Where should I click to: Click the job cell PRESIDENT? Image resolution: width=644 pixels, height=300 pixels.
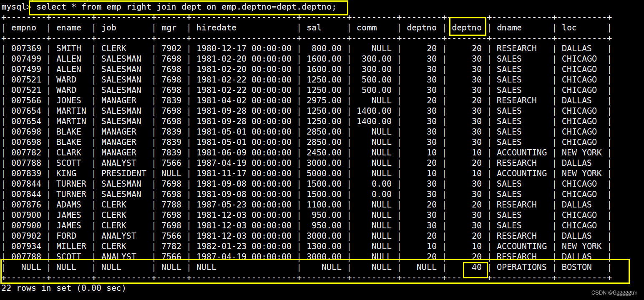(x=124, y=173)
